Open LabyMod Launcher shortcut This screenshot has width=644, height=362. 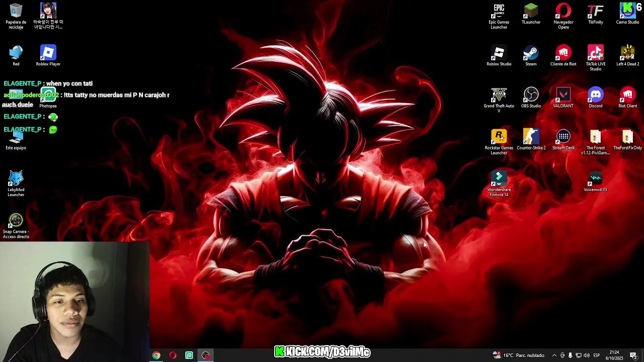click(x=16, y=184)
